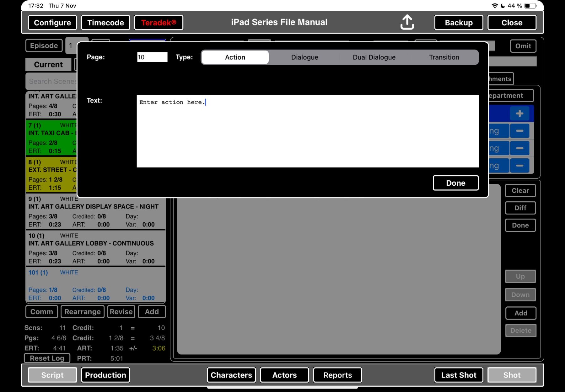Click the variance value 3:06
The image size is (565, 392).
(x=159, y=348)
